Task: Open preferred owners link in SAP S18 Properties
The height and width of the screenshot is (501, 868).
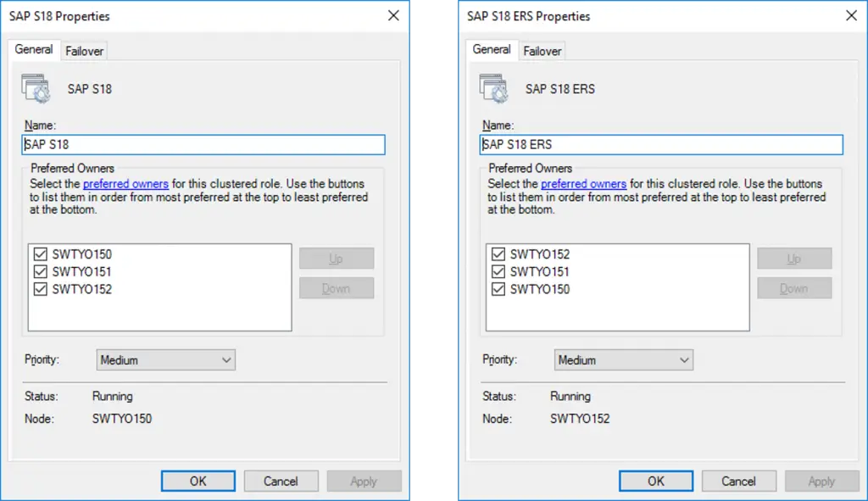Action: click(x=125, y=184)
